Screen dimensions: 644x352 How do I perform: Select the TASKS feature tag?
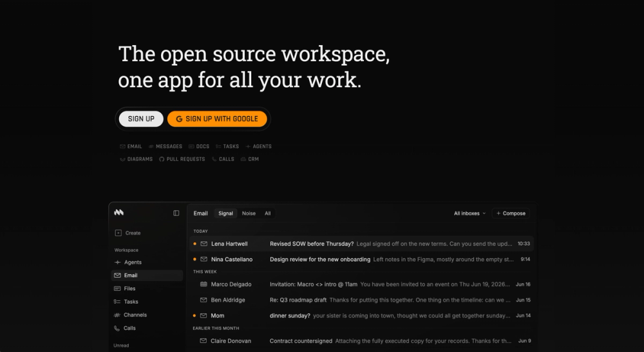tap(227, 146)
